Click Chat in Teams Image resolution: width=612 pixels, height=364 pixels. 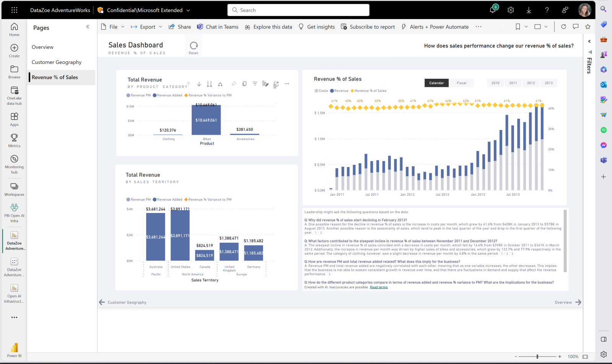coord(218,27)
